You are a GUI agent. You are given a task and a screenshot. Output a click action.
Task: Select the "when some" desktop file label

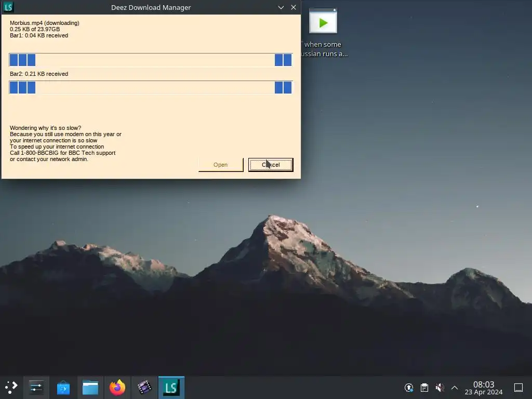point(323,45)
